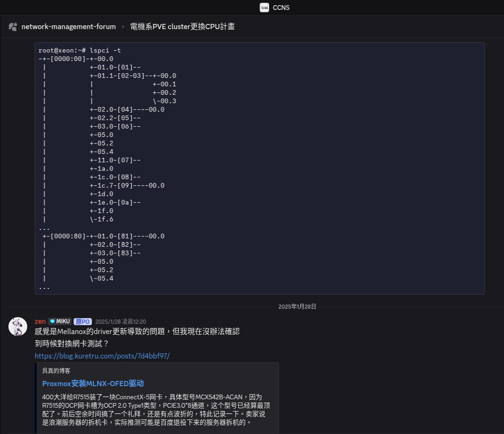504x434 pixels.
Task: Click message text about Mellanox driver
Action: point(137,331)
